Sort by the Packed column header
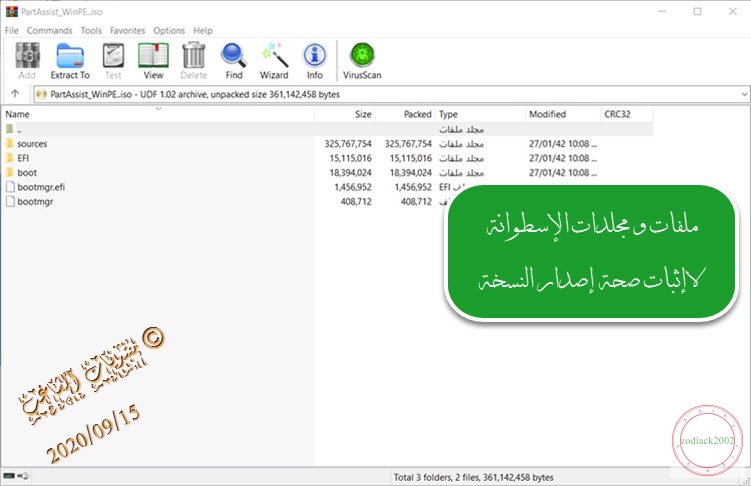The height and width of the screenshot is (486, 751). click(x=405, y=114)
